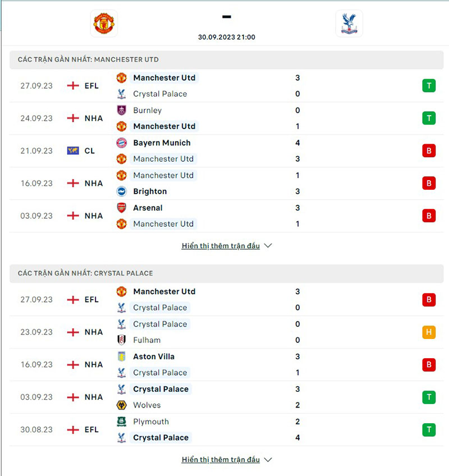
Task: Expand more matches for Manchester Utd section
Action: (x=221, y=245)
